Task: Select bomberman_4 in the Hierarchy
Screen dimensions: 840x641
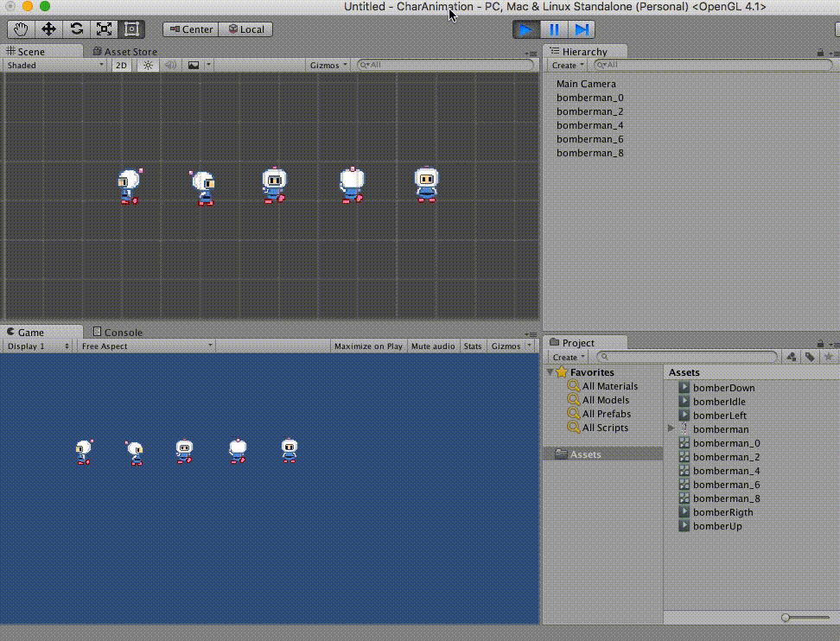Action: (589, 124)
